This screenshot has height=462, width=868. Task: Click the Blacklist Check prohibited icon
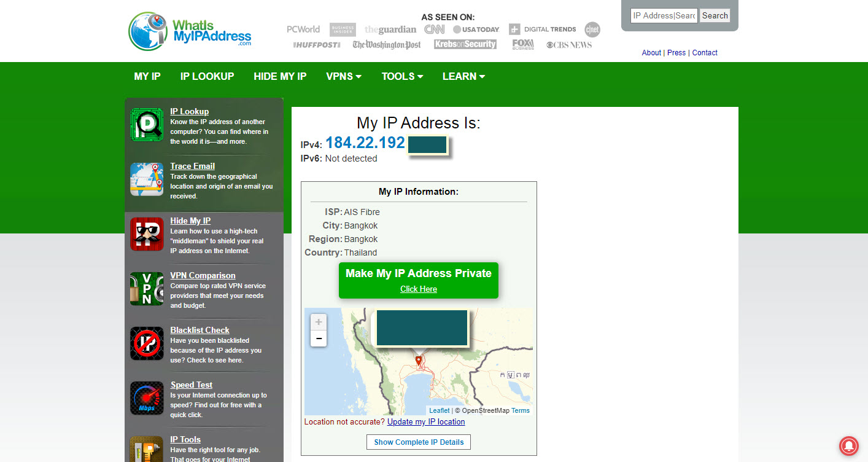147,343
